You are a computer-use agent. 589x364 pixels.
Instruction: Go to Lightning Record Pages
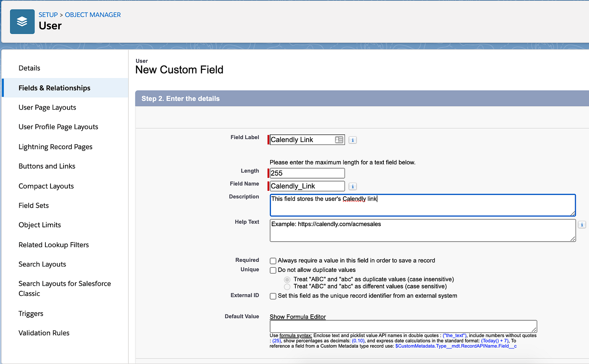(56, 147)
